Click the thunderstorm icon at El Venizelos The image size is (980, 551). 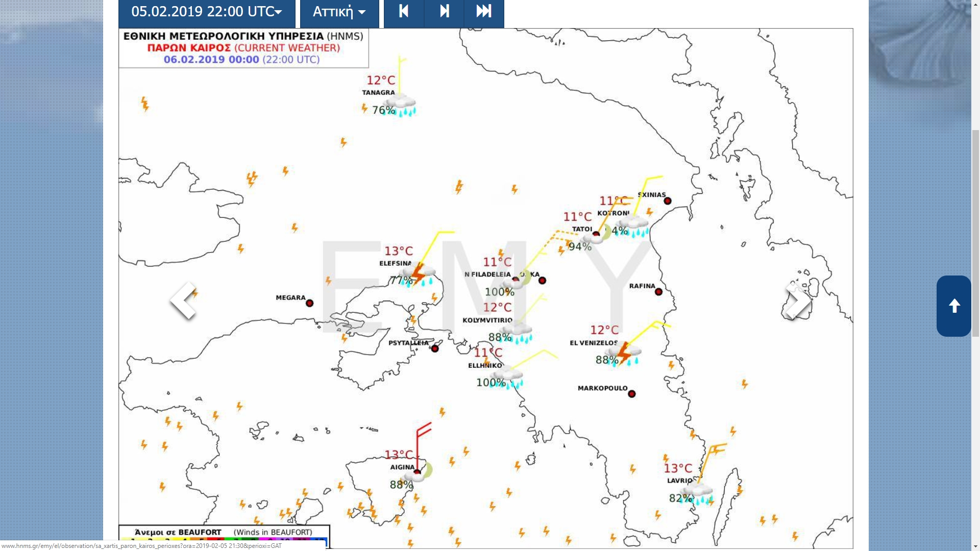click(624, 353)
